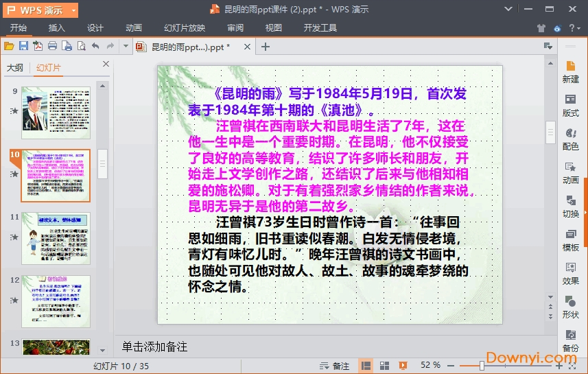The height and width of the screenshot is (374, 588).
Task: Start slideshow from status bar play icon
Action: [x=403, y=366]
